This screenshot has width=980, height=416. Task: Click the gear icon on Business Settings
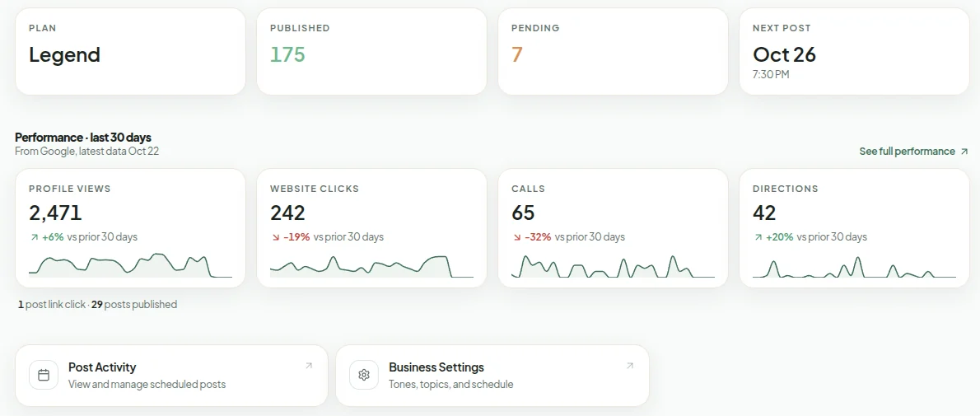point(364,375)
